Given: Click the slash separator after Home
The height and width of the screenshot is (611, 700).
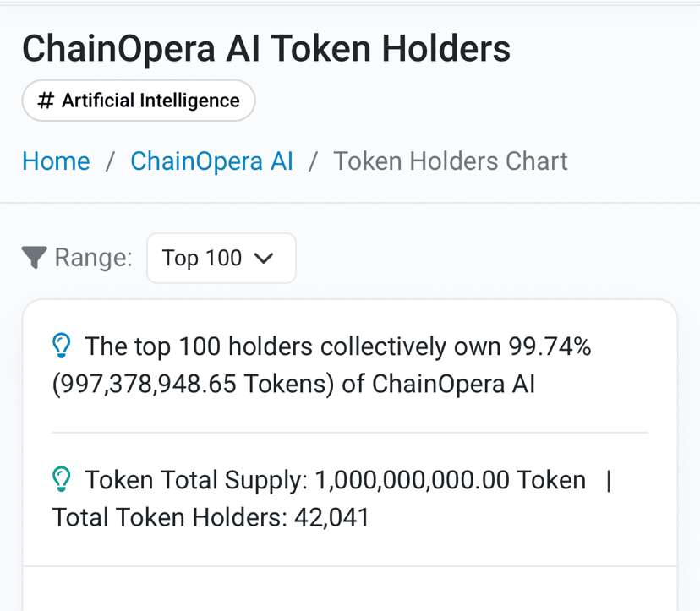Looking at the screenshot, I should tap(110, 161).
